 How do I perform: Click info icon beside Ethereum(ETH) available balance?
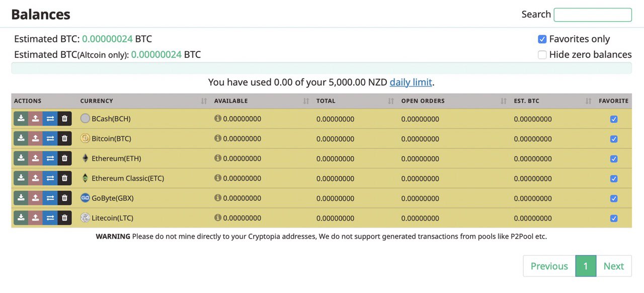click(218, 158)
